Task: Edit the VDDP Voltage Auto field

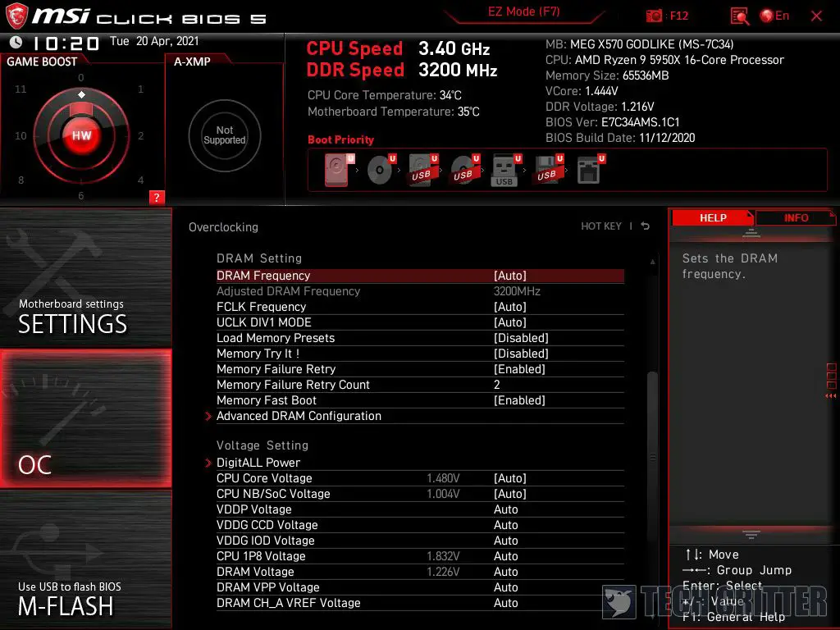Action: (x=420, y=509)
